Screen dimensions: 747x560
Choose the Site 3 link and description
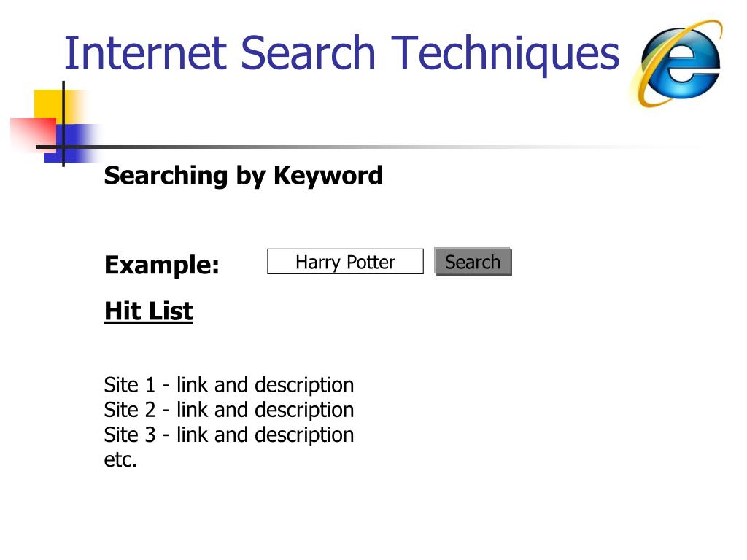pos(228,435)
